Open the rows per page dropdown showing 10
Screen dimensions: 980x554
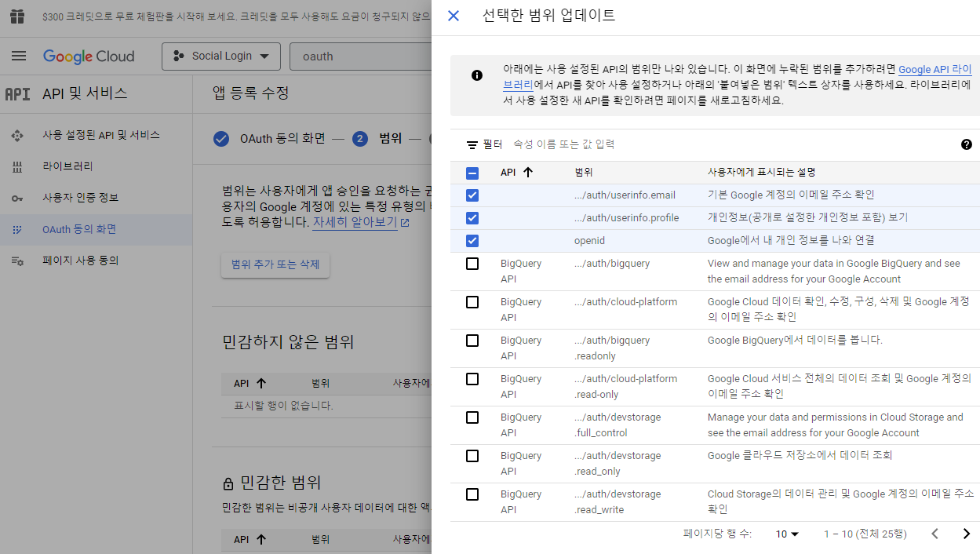(x=787, y=534)
